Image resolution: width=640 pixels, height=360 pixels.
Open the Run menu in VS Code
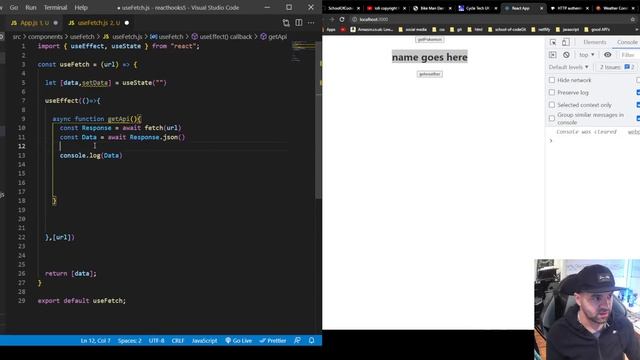coord(31,7)
